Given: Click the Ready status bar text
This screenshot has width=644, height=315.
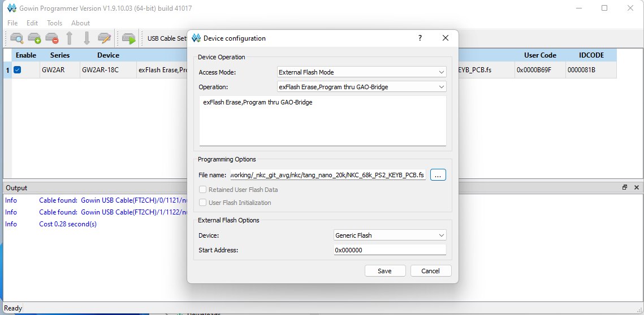Looking at the screenshot, I should click(x=13, y=308).
